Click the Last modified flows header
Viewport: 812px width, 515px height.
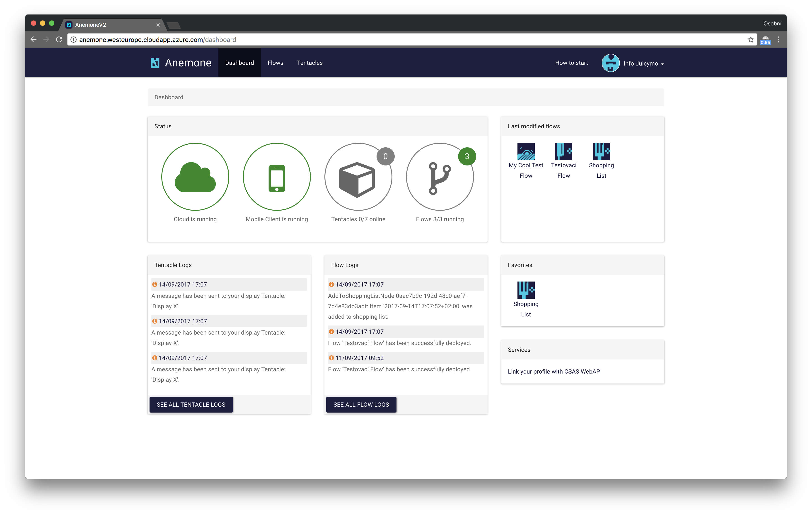coord(582,126)
